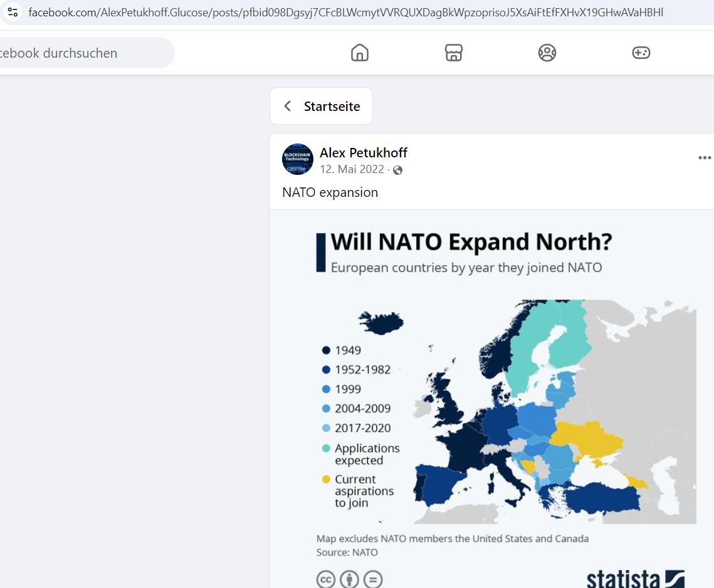Click the Applications expected teal legend dot
714x588 pixels.
pos(326,448)
